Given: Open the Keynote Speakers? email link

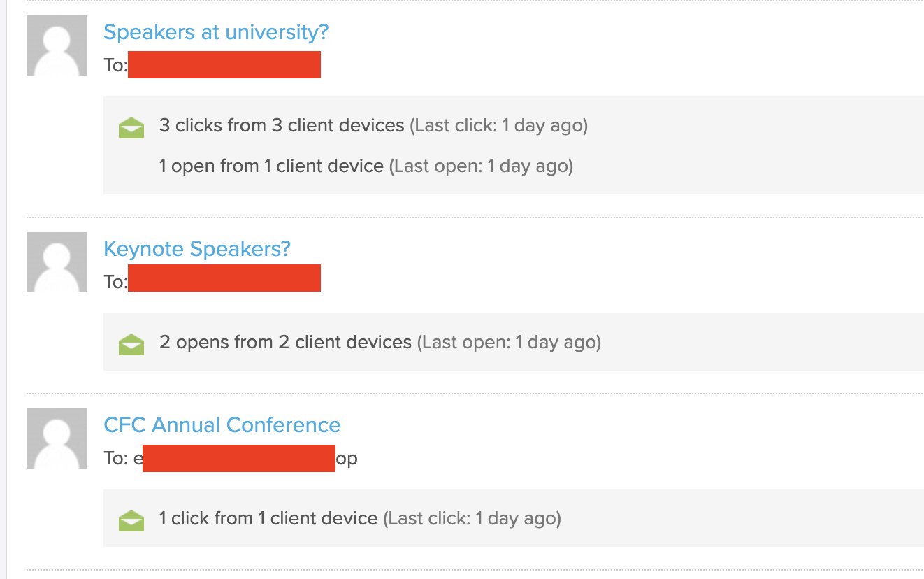Looking at the screenshot, I should click(197, 249).
